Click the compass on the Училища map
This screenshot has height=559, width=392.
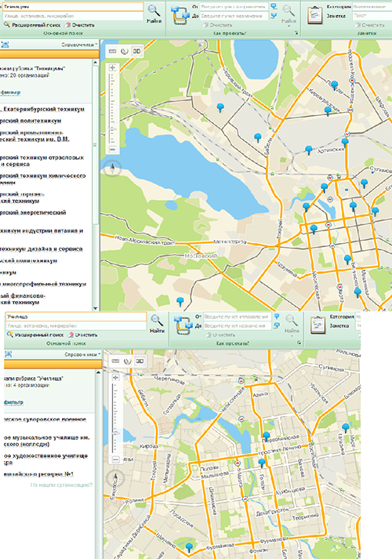click(x=115, y=478)
